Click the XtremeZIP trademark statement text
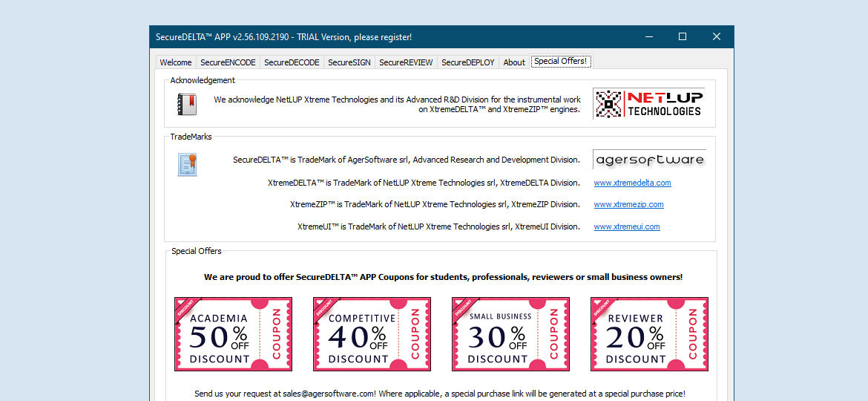868x401 pixels. click(x=435, y=204)
